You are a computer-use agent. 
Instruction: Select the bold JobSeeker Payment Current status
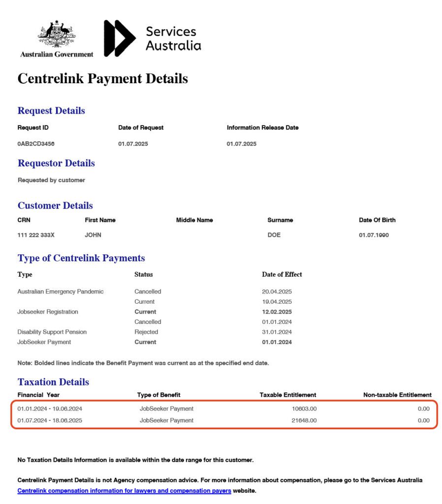coord(145,342)
